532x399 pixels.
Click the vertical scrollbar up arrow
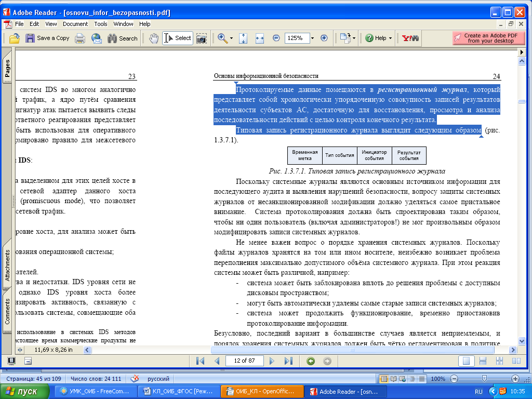click(522, 61)
